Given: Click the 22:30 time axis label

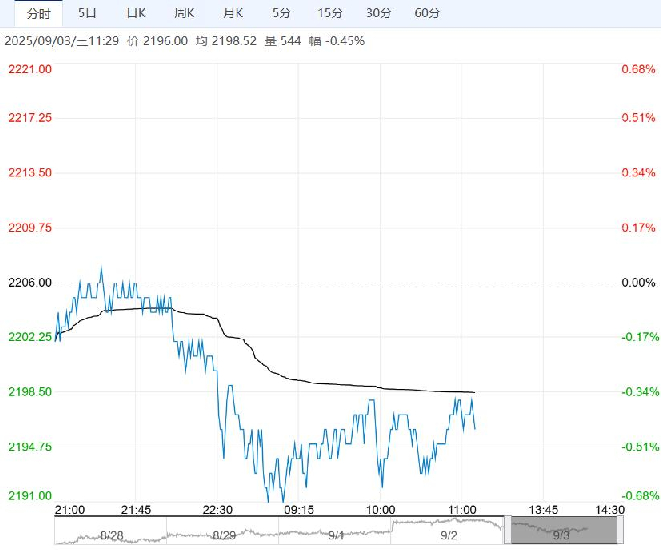Looking at the screenshot, I should coord(218,510).
